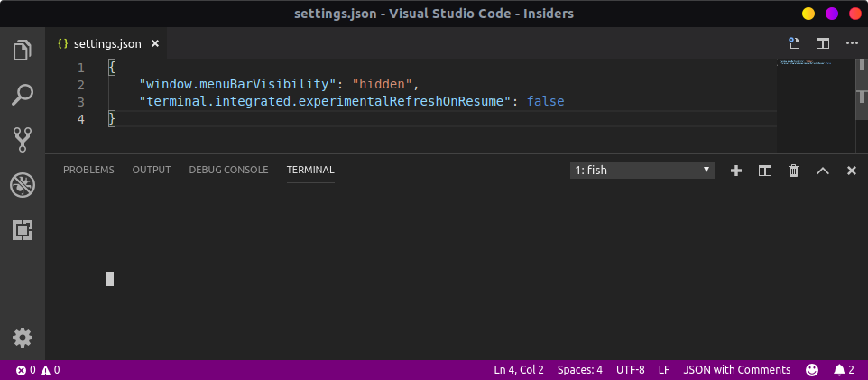Switch to the OUTPUT panel tab
Screen dimensions: 868x380
click(151, 170)
